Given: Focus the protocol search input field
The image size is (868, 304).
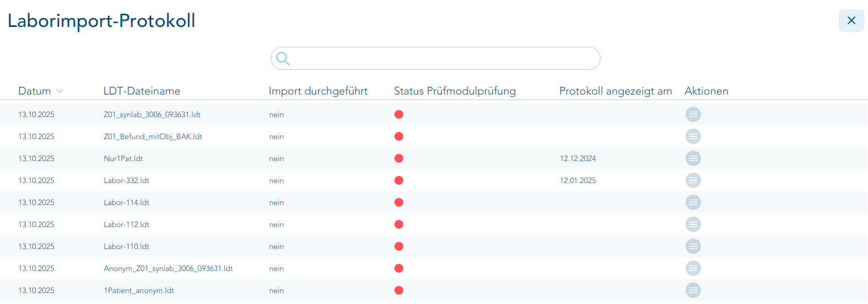Looking at the screenshot, I should pyautogui.click(x=442, y=58).
